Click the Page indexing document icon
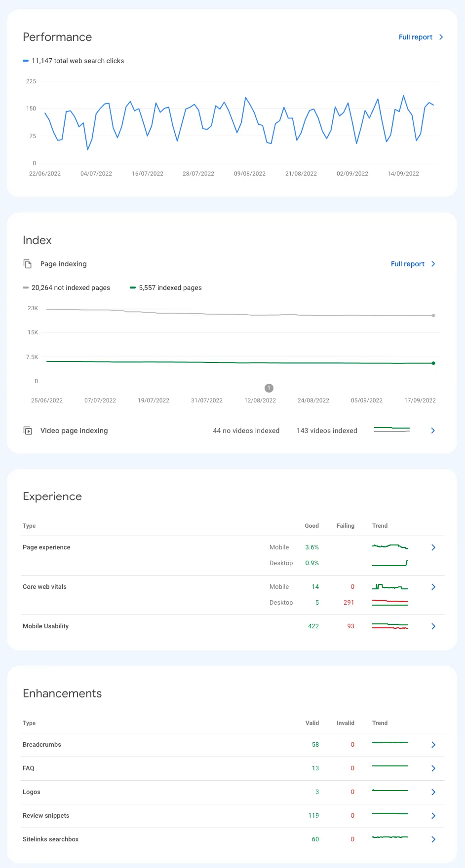 pyautogui.click(x=28, y=264)
